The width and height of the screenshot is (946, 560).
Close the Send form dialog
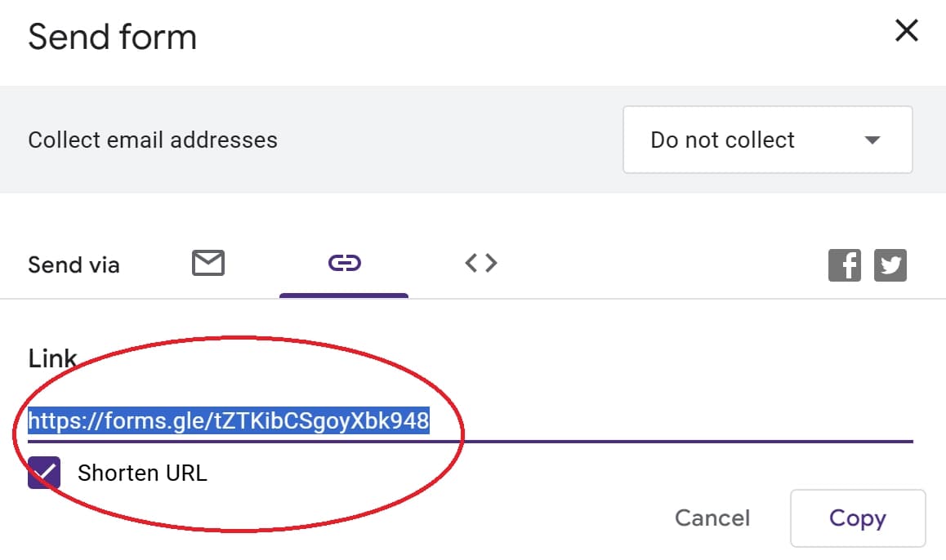click(906, 30)
